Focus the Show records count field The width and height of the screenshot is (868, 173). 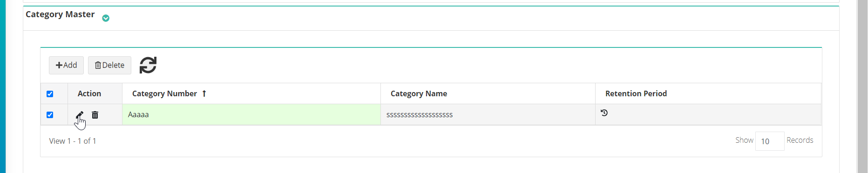pos(770,141)
